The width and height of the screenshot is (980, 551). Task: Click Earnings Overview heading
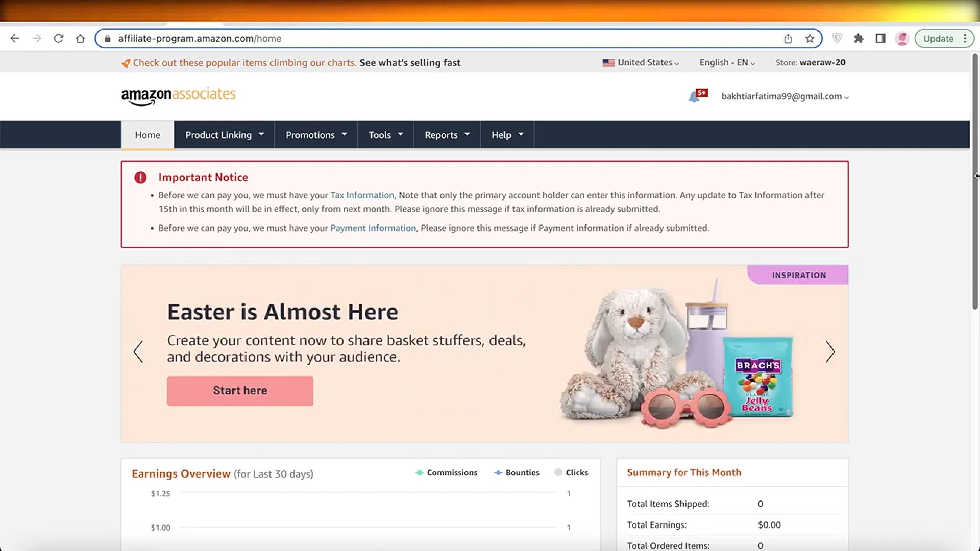[181, 473]
